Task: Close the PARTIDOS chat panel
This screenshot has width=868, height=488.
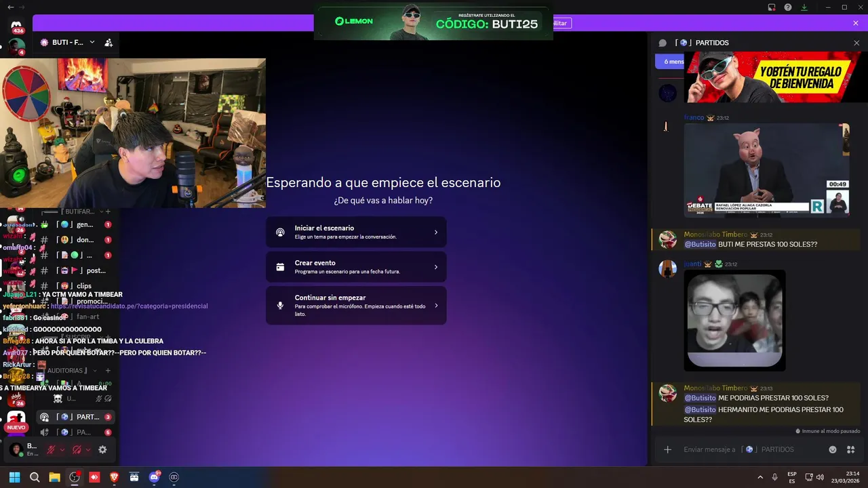Action: coord(856,43)
